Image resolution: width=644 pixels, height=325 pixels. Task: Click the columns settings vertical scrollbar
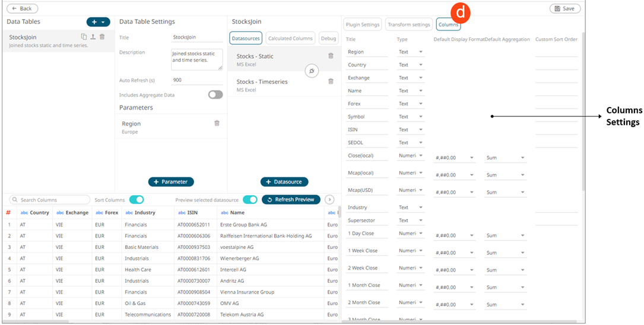coord(583,111)
